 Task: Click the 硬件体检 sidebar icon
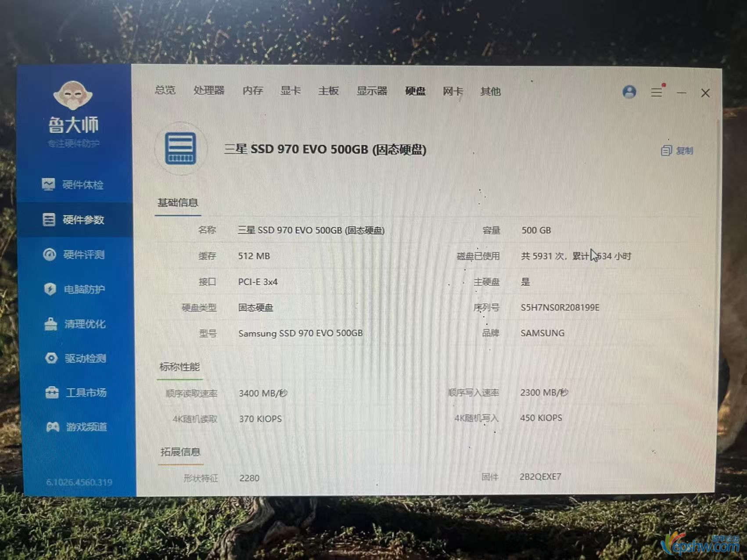pos(49,184)
